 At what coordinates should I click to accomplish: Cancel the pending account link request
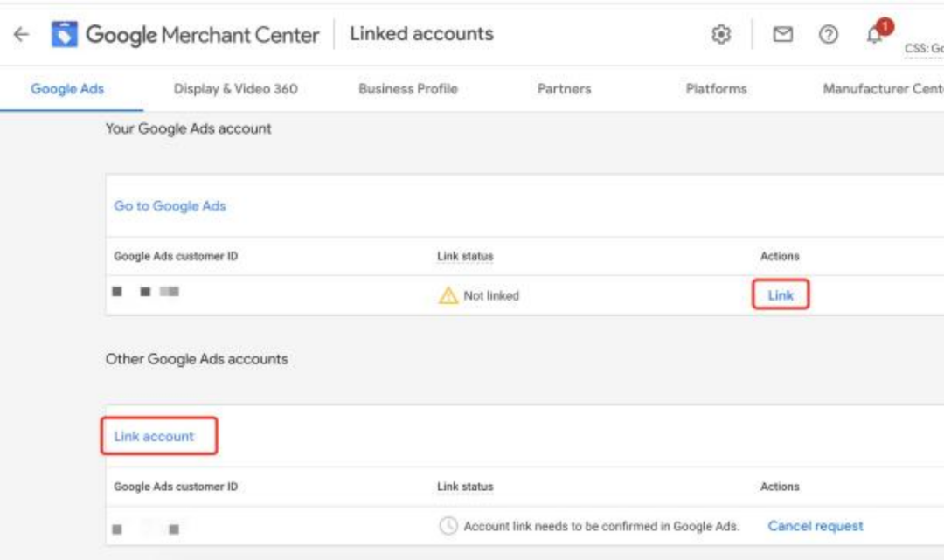pos(816,526)
